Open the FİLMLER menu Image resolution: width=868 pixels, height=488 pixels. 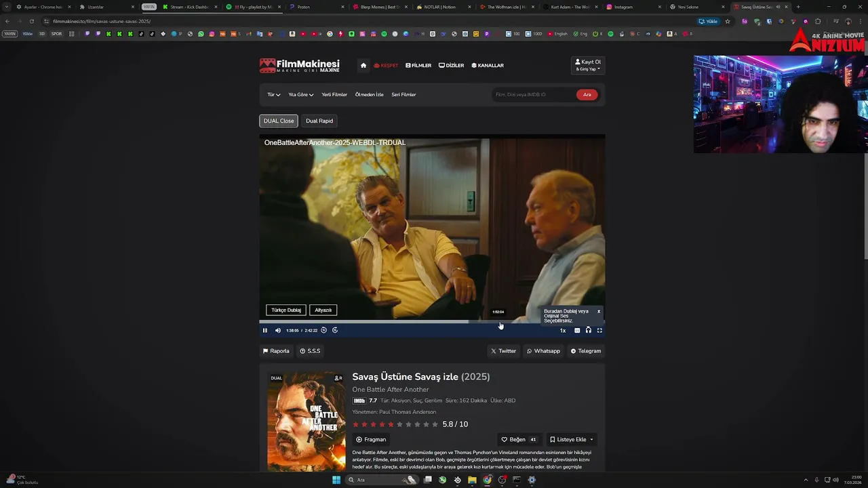[x=418, y=66]
